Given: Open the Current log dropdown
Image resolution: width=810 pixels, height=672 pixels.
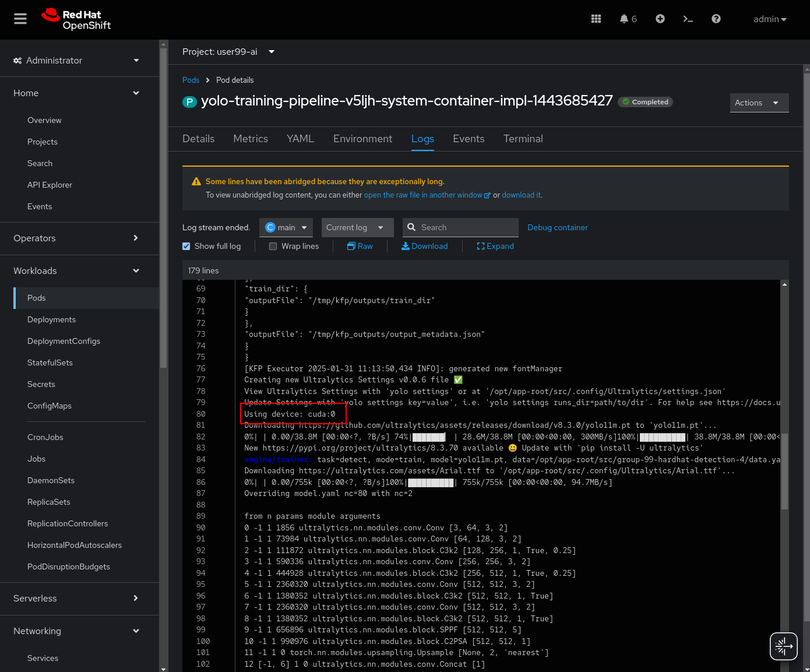Looking at the screenshot, I should tap(358, 227).
